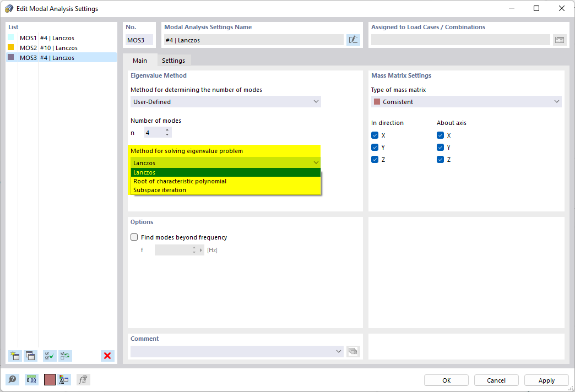Click MOS1 light cyan color swatch

pyautogui.click(x=11, y=37)
